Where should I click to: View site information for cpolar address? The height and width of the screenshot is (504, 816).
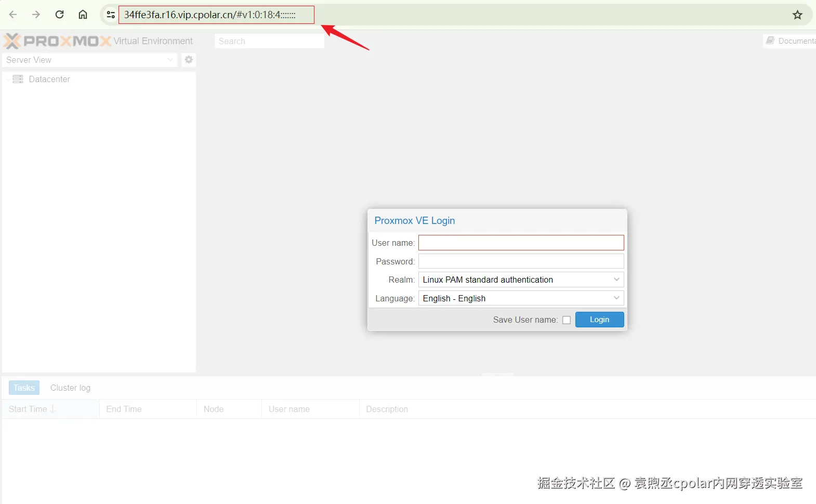pos(111,15)
